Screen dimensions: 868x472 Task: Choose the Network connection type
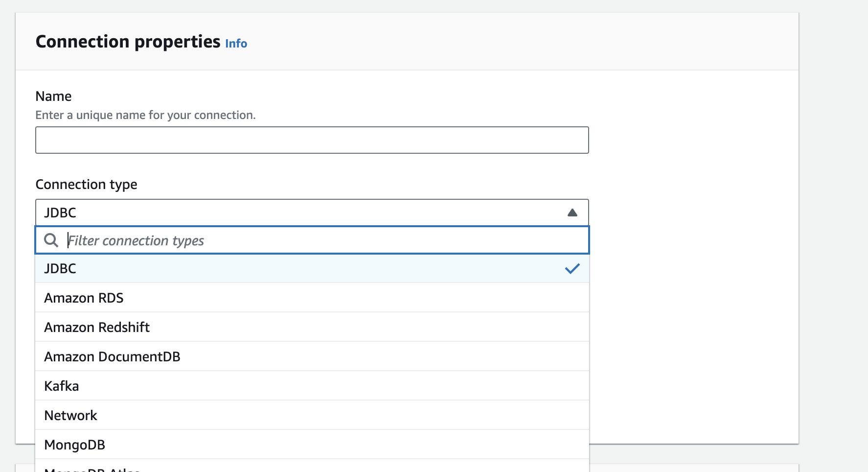click(71, 415)
